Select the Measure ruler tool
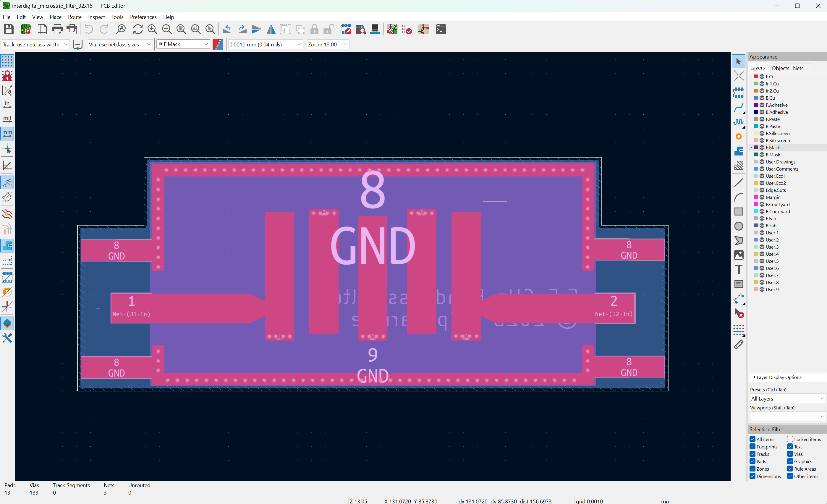 point(738,345)
